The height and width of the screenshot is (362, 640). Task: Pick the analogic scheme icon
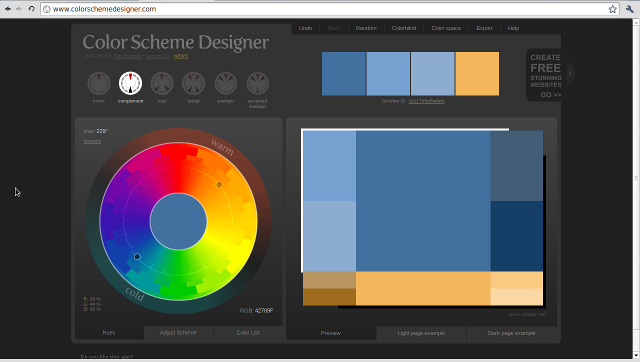click(226, 83)
